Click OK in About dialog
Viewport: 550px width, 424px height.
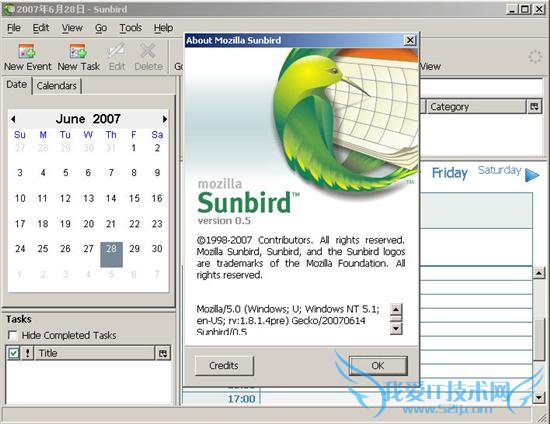[x=378, y=366]
